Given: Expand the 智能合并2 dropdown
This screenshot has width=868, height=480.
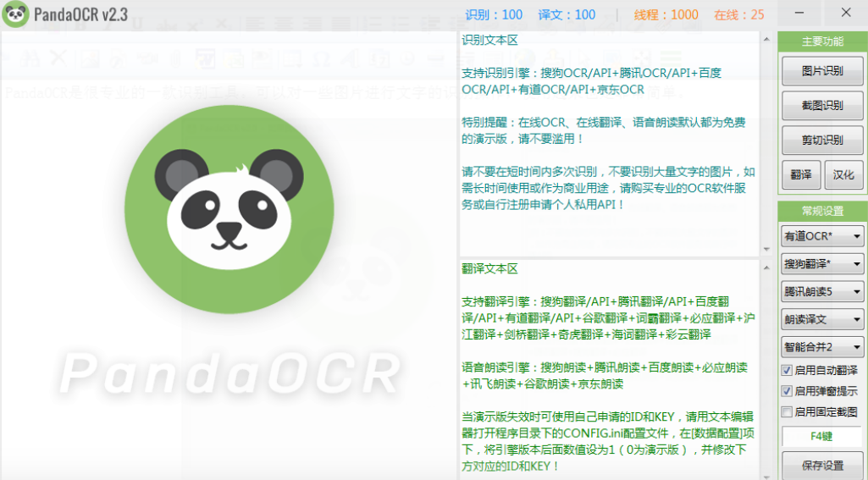Looking at the screenshot, I should 822,347.
